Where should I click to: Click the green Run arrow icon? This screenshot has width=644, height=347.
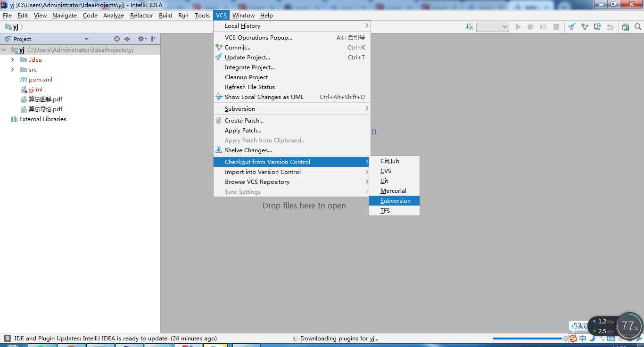click(x=518, y=27)
